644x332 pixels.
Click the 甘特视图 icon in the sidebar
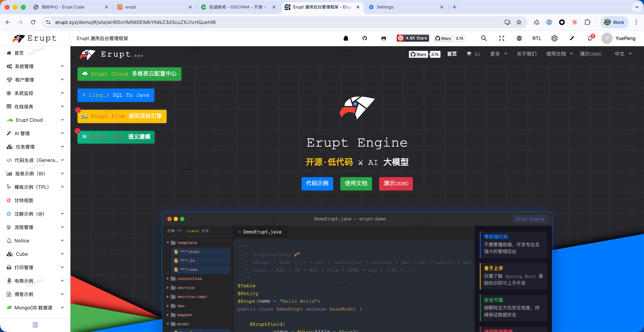(x=9, y=200)
